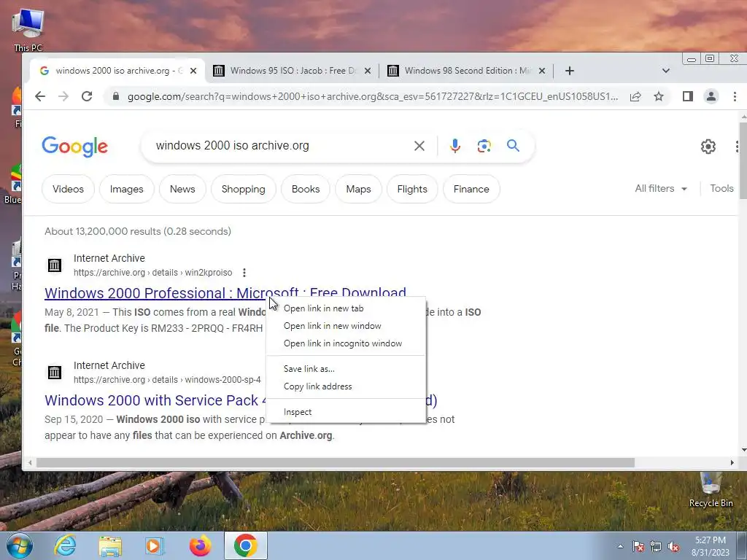Open the share page icon in address bar
The image size is (747, 560).
coord(635,97)
